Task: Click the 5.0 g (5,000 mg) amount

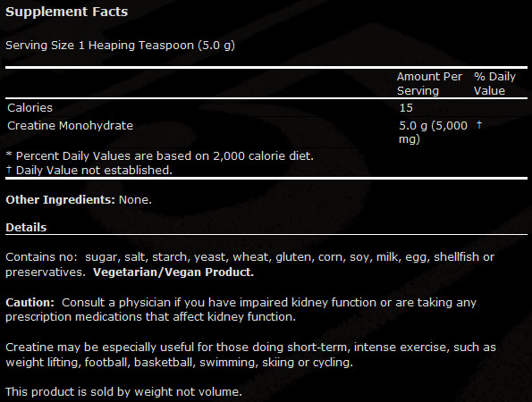Action: click(x=434, y=132)
